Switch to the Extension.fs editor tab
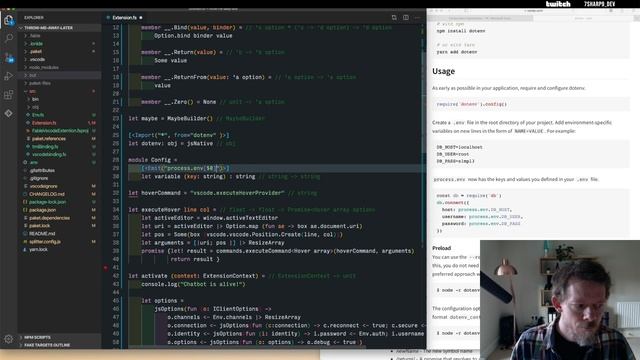Viewport: 640px width, 360px height. click(124, 18)
